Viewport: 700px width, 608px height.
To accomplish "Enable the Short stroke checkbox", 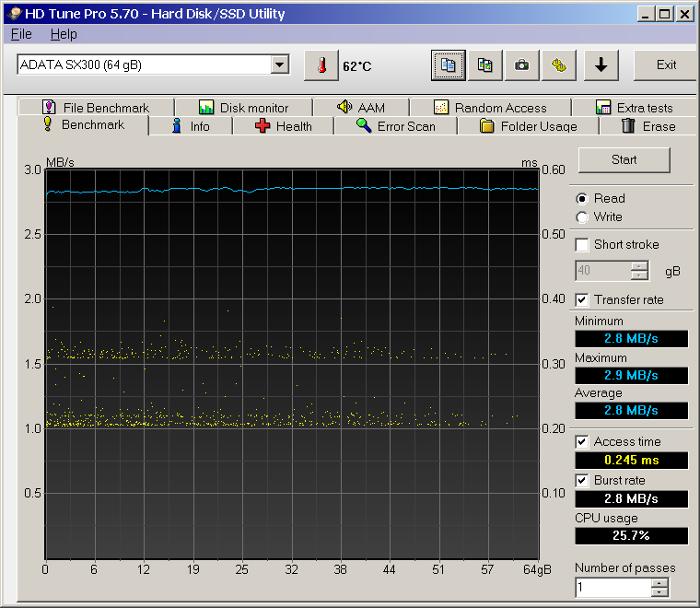I will [x=582, y=244].
